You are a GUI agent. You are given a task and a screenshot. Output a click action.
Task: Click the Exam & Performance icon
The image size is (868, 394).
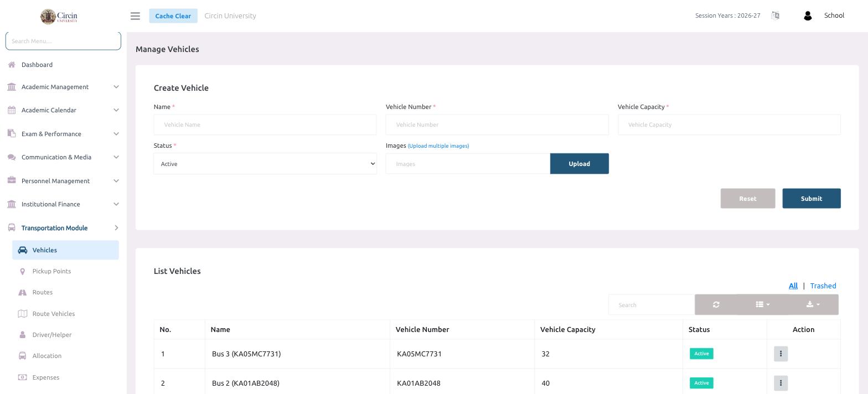(12, 133)
